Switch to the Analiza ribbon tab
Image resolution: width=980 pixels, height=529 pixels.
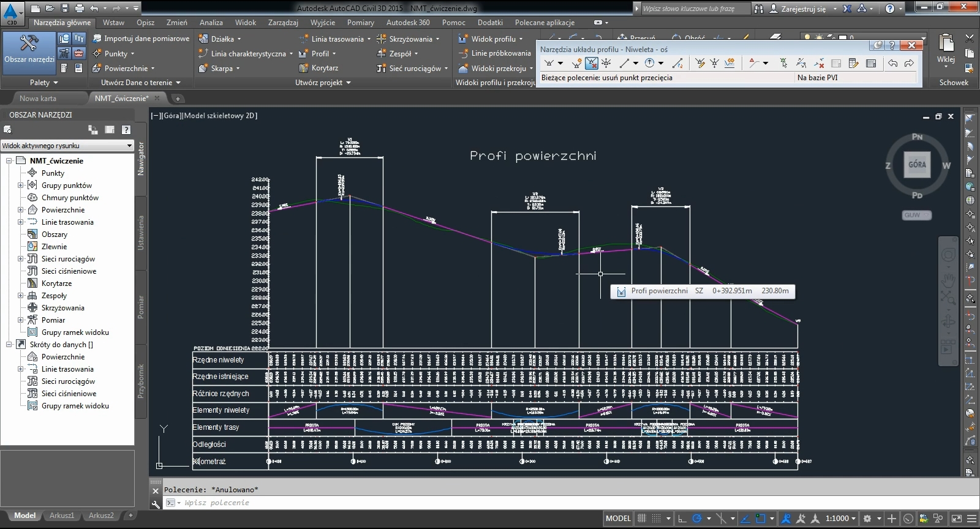click(x=211, y=23)
